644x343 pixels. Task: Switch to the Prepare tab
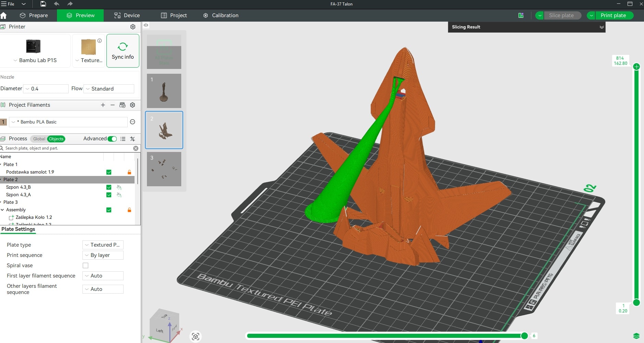click(x=34, y=15)
